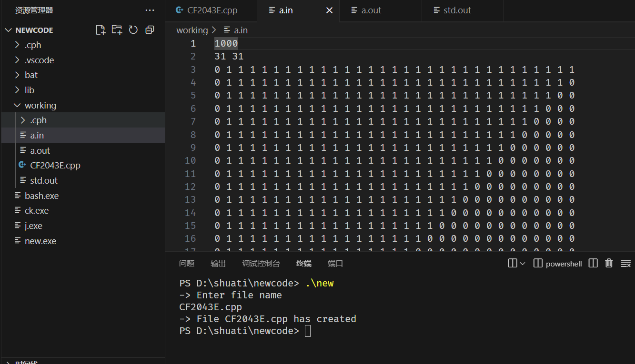Show the 调试控制台 panel tab
The image size is (635, 364).
[261, 264]
